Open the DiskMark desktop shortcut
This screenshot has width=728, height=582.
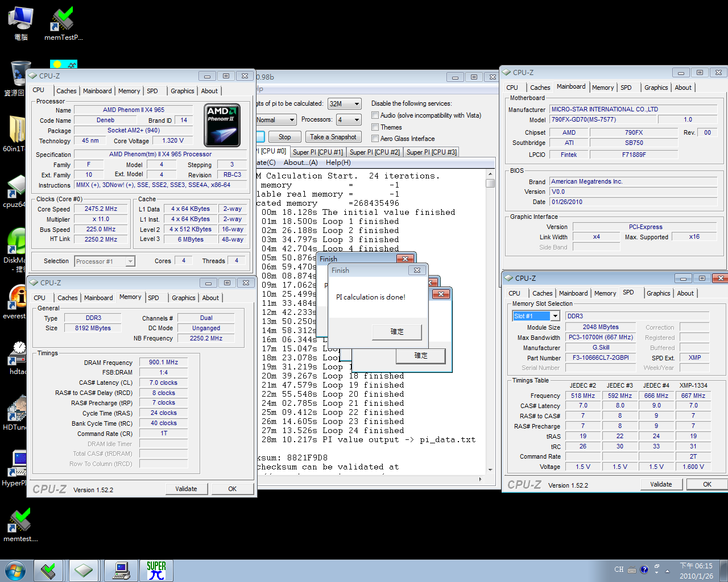coord(14,249)
